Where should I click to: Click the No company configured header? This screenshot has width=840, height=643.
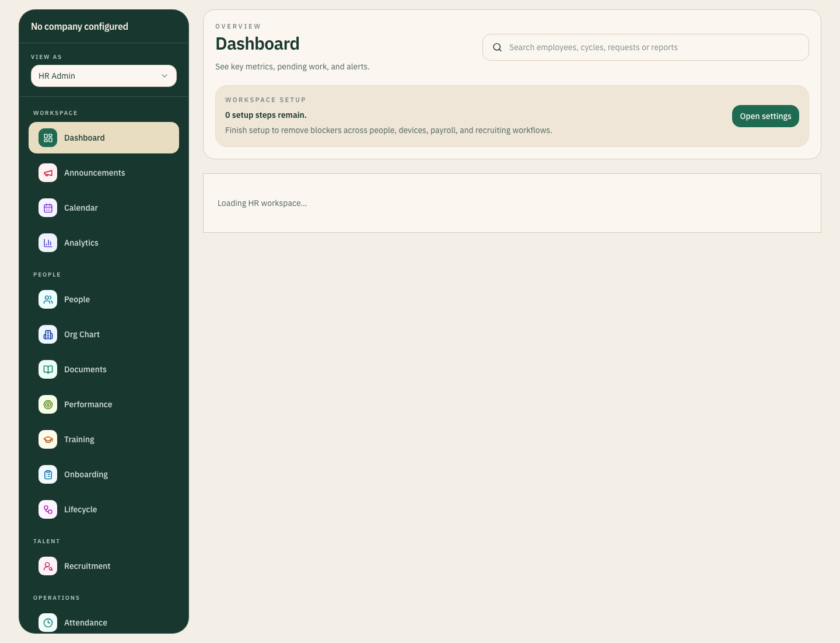79,26
